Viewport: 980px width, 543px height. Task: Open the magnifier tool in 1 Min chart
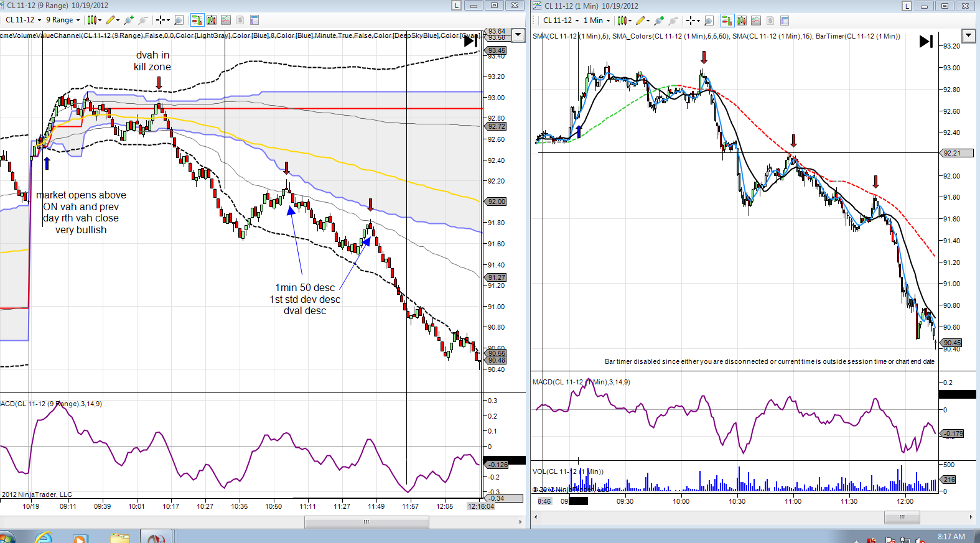click(709, 21)
